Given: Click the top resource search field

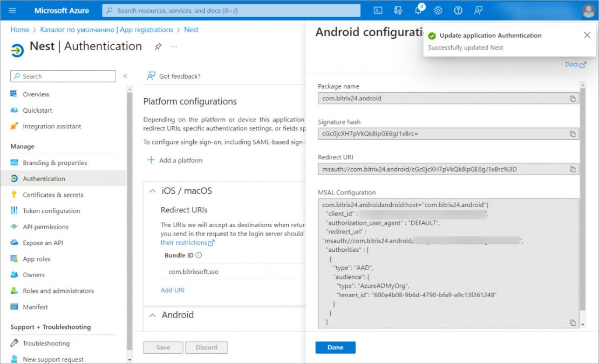Looking at the screenshot, I should click(x=231, y=11).
